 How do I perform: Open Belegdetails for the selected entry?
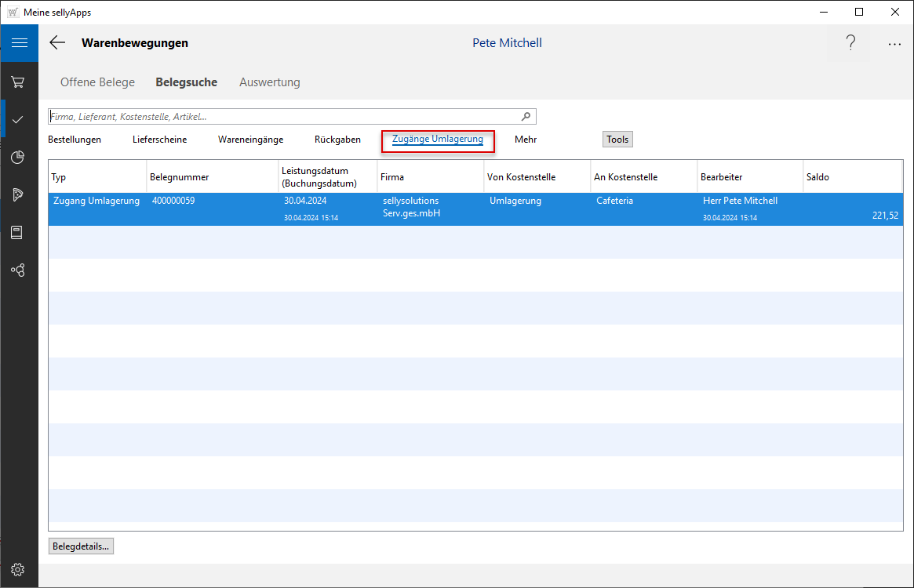[81, 546]
